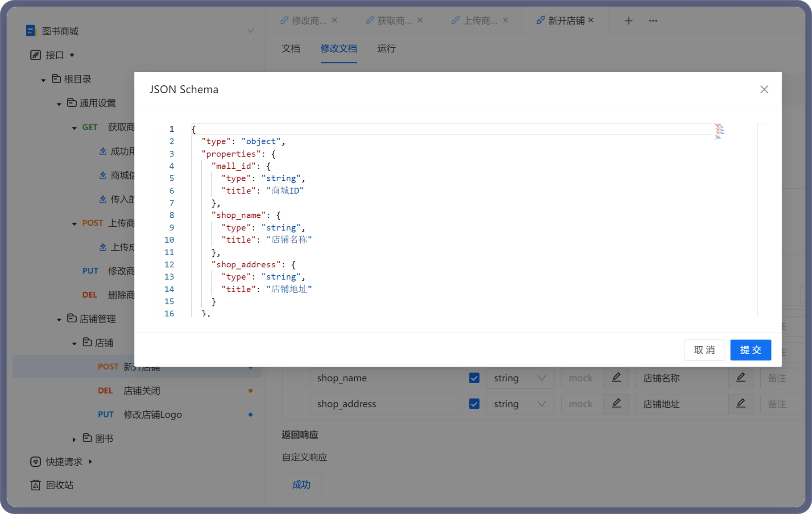Click the 传入的 case icon in the tree
Screen dimensions: 812x514
103,199
